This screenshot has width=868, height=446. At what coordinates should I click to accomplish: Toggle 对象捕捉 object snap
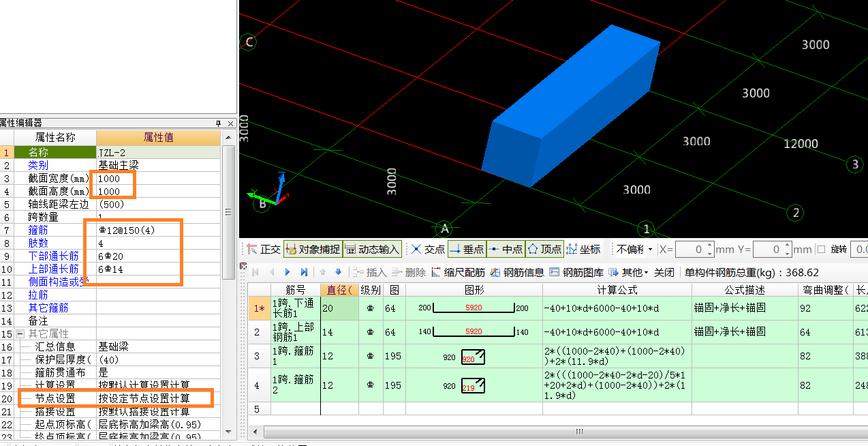click(312, 250)
